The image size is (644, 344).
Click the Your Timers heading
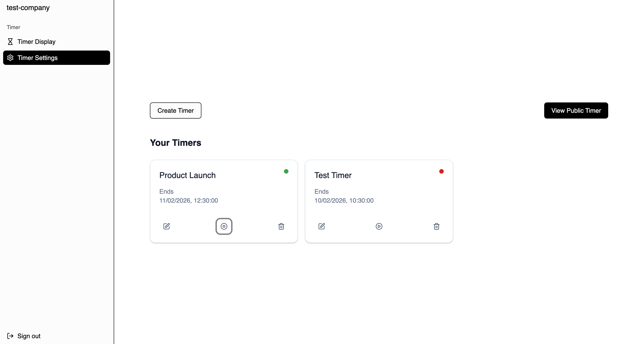click(175, 142)
